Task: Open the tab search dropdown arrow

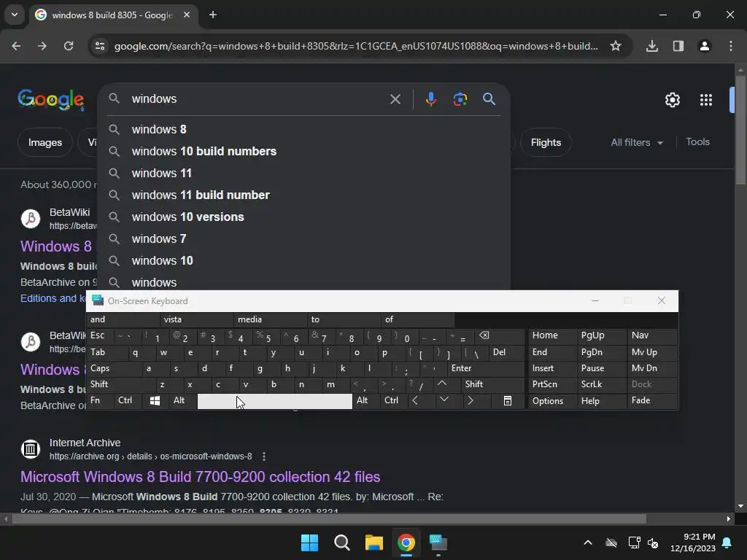Action: pyautogui.click(x=15, y=15)
